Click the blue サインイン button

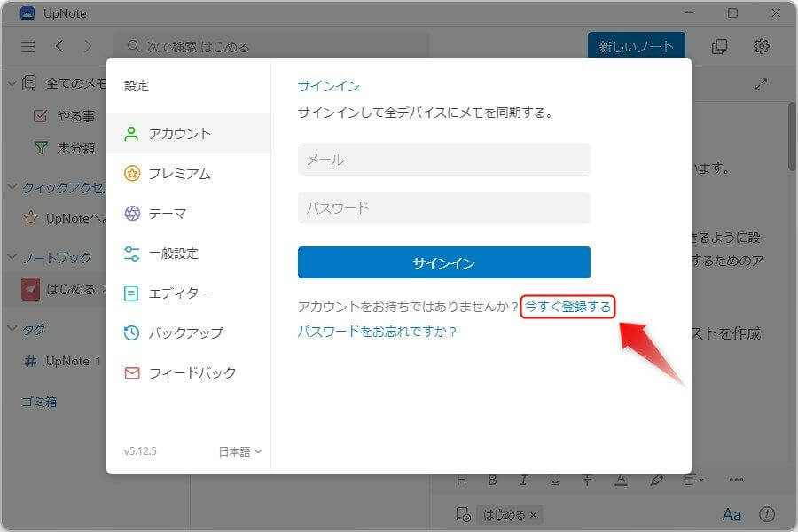(444, 262)
